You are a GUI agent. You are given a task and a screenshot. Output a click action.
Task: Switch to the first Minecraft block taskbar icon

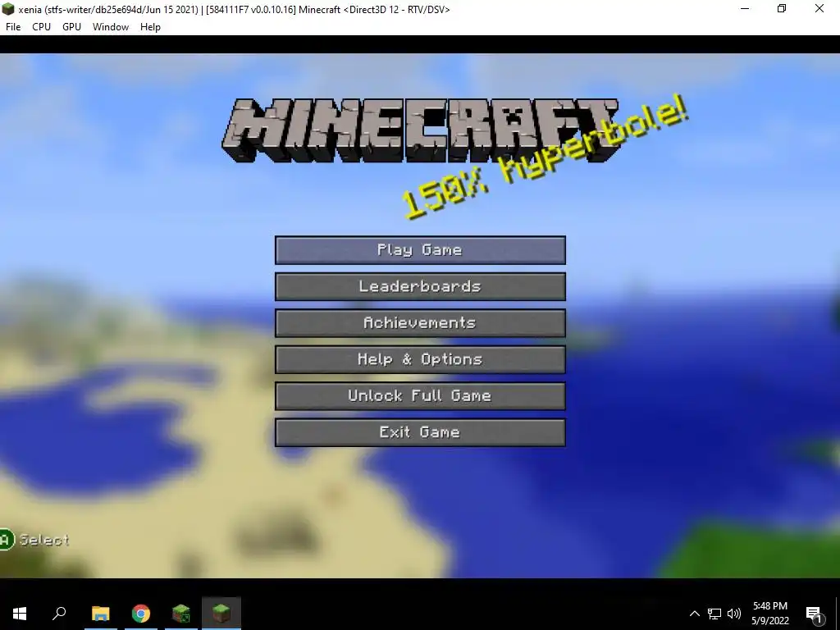coord(181,614)
